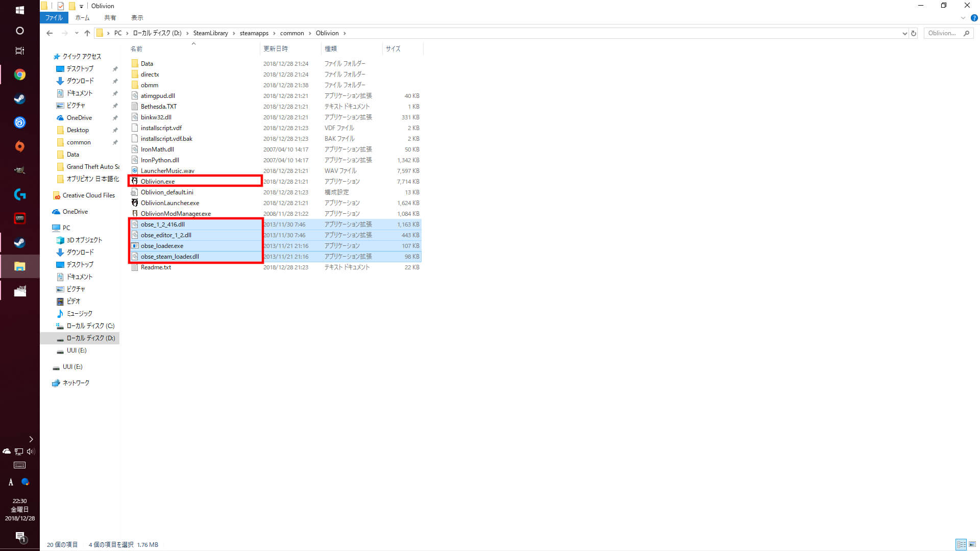Screen dimensions: 980x551
Task: Expand the ribbon chevron
Action: click(963, 18)
